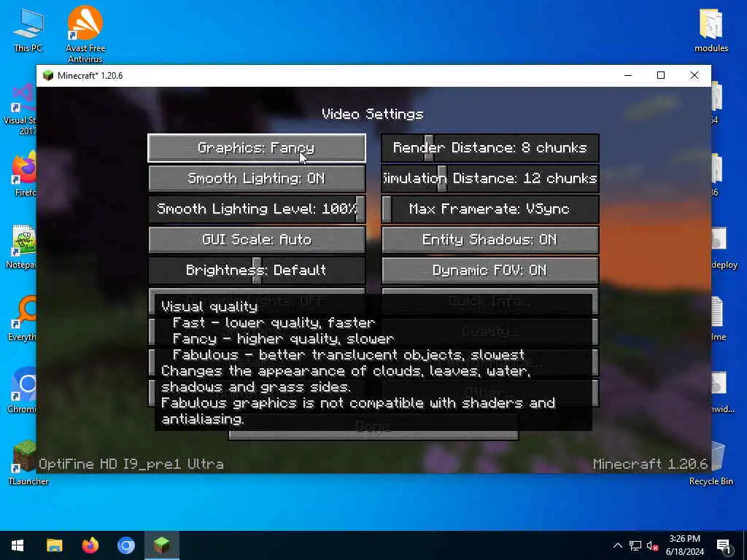Screen dimensions: 747x560
Task: Open the Recycle Bin
Action: [711, 462]
